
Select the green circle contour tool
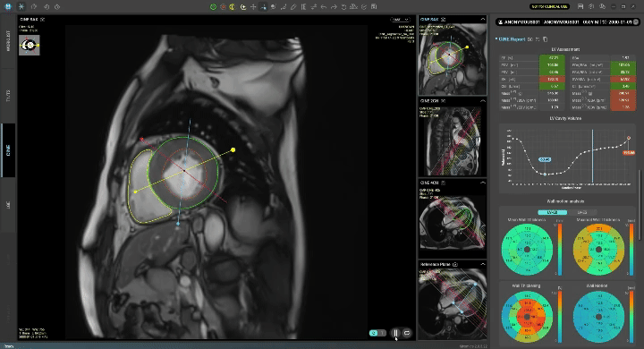click(213, 6)
